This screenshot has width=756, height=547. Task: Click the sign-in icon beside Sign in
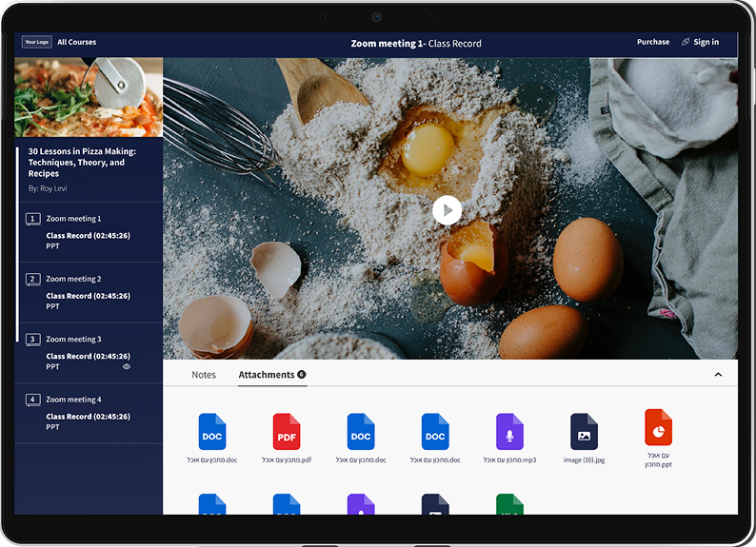[686, 42]
